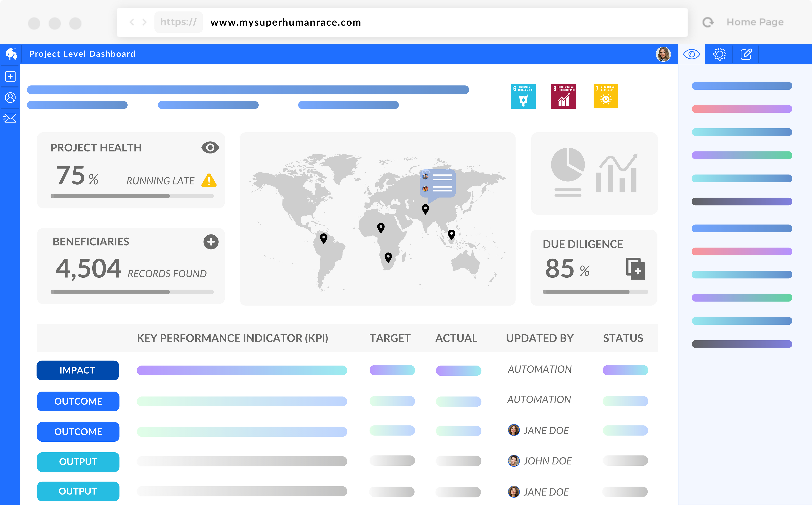Screen dimensions: 812x505
Task: Open the mail envelope sidebar icon
Action: tap(10, 118)
